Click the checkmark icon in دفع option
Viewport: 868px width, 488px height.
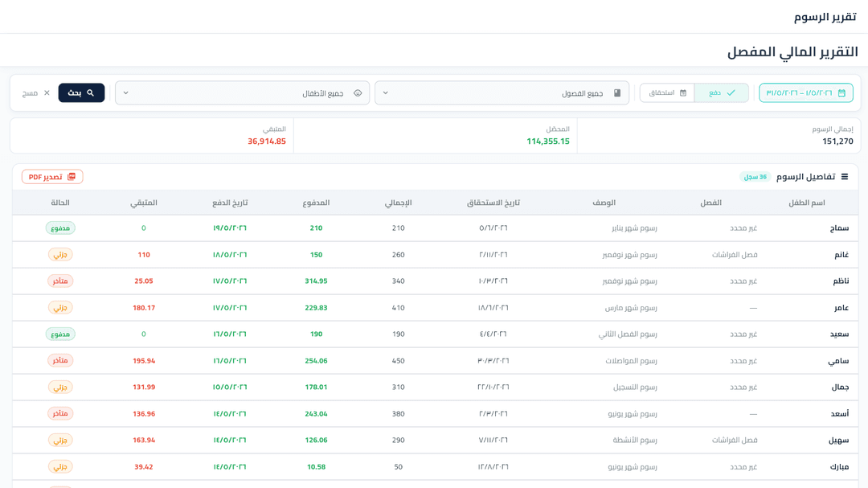click(731, 93)
